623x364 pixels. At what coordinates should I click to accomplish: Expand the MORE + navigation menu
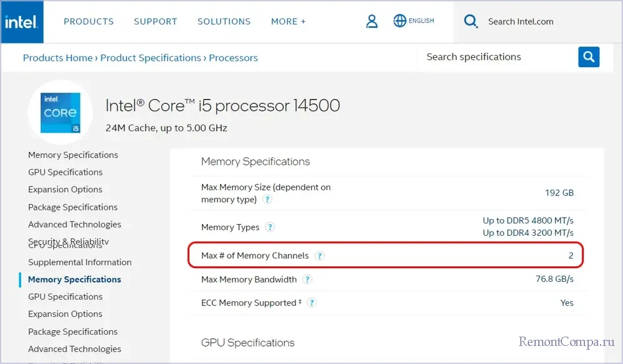[x=288, y=21]
